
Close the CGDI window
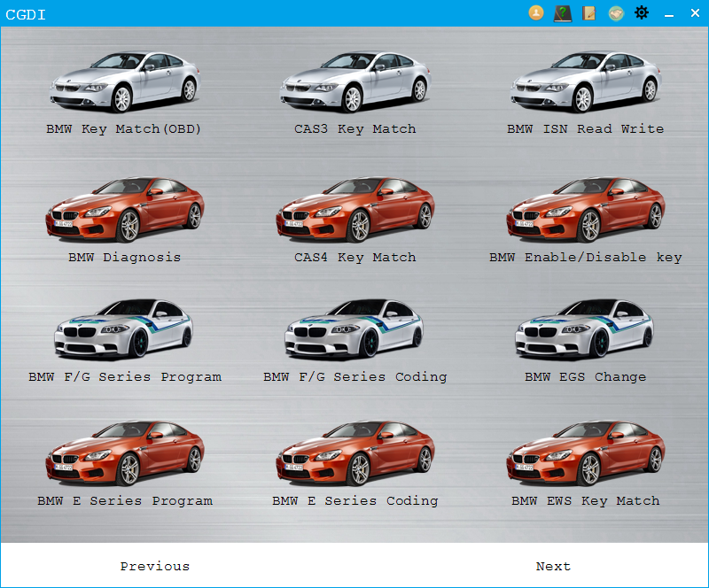click(696, 13)
